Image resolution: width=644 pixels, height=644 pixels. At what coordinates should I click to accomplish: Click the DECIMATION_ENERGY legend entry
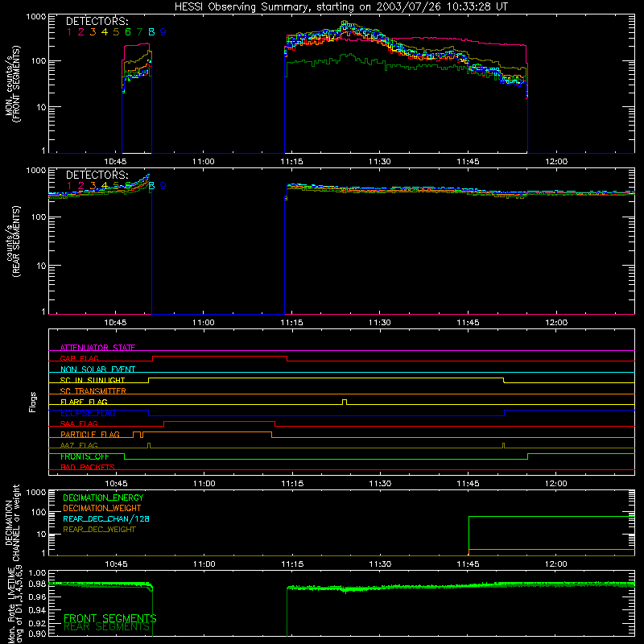[103, 497]
